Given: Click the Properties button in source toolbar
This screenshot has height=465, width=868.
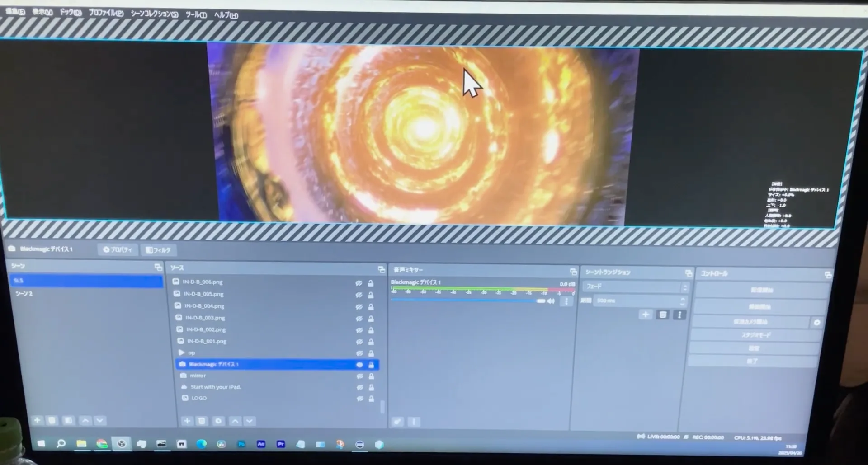Looking at the screenshot, I should pos(118,249).
